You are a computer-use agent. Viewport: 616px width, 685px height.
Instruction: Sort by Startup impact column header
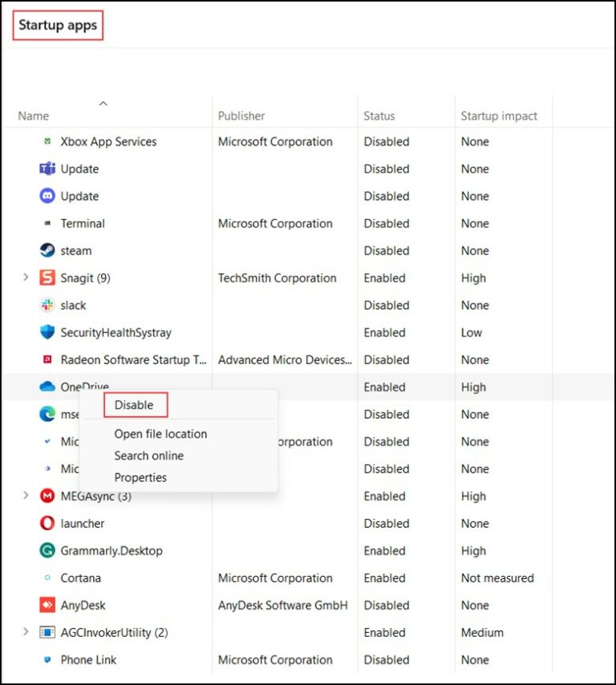coord(499,116)
